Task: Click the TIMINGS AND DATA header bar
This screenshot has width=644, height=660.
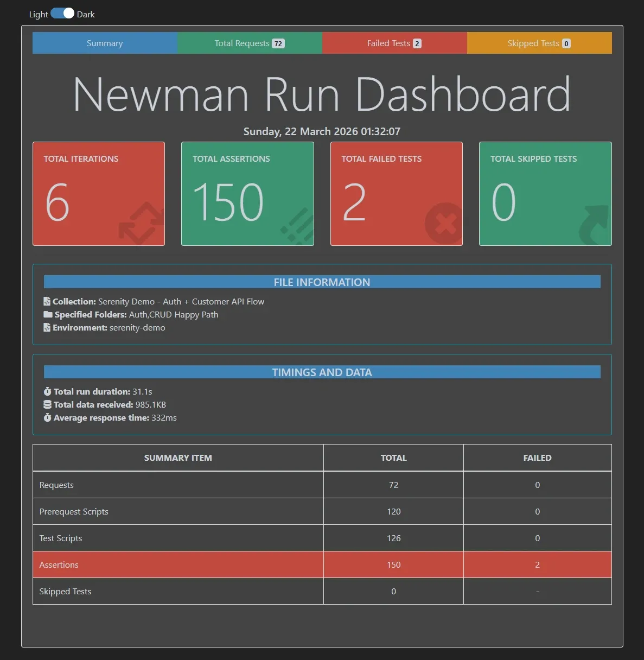Action: pos(322,372)
